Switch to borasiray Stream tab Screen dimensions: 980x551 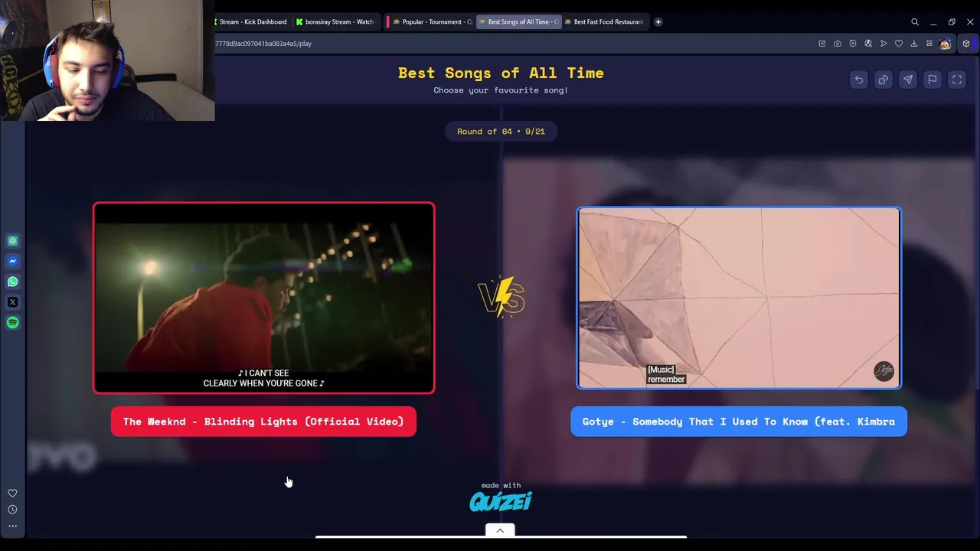click(335, 22)
